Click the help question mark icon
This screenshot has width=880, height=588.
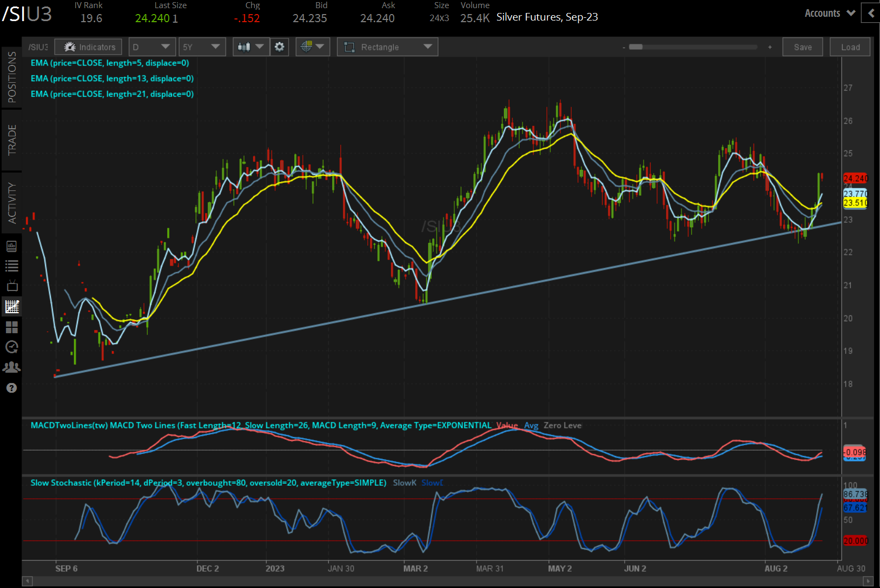11,388
